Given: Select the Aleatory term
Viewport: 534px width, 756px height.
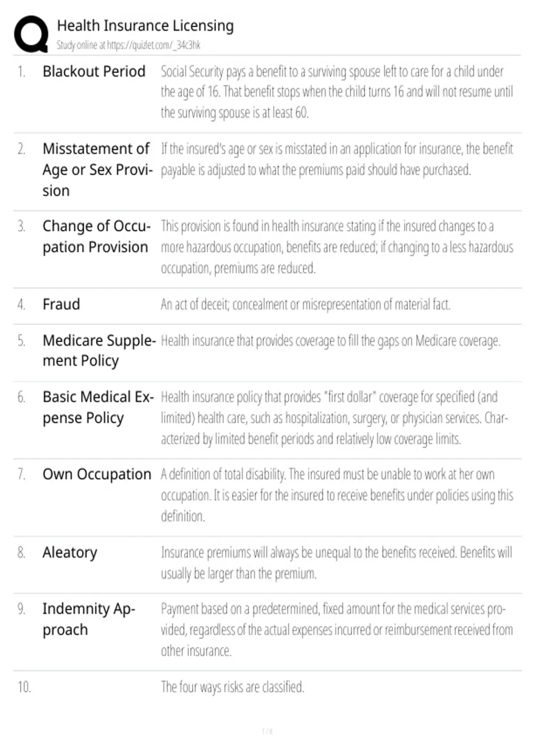Looking at the screenshot, I should pos(70,553).
